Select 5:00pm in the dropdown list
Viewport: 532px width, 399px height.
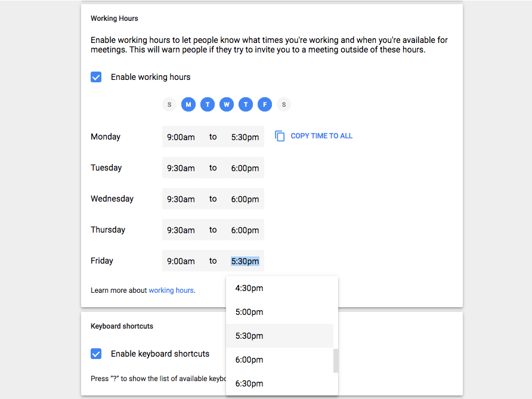click(280, 312)
